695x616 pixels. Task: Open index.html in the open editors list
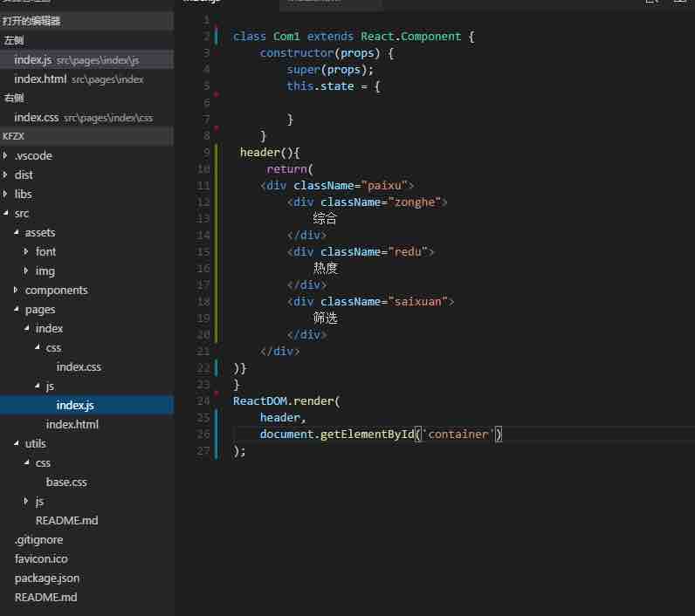pos(40,79)
